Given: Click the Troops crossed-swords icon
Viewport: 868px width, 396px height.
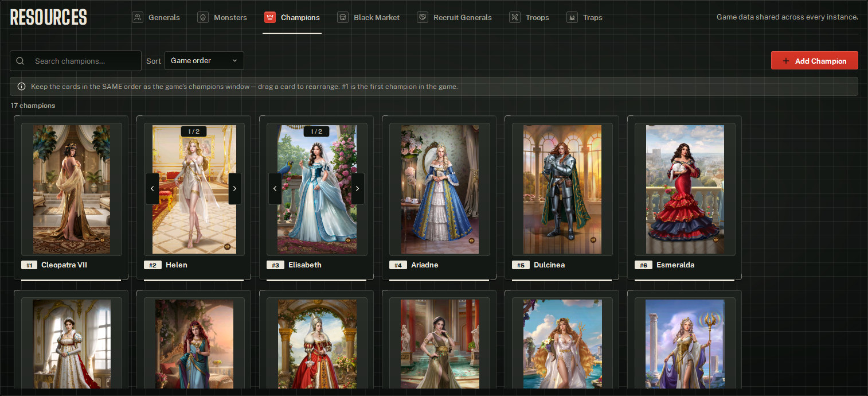Looking at the screenshot, I should [x=515, y=17].
